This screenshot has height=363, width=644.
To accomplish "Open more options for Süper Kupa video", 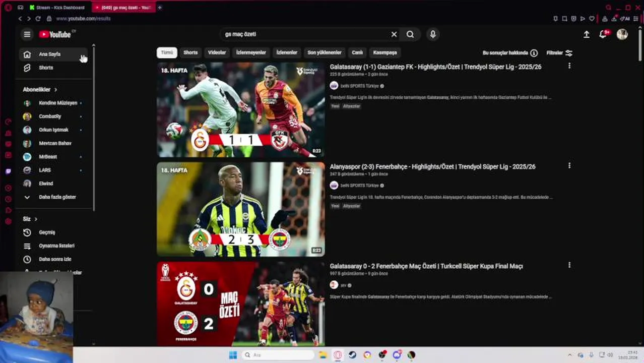I will coord(569,265).
